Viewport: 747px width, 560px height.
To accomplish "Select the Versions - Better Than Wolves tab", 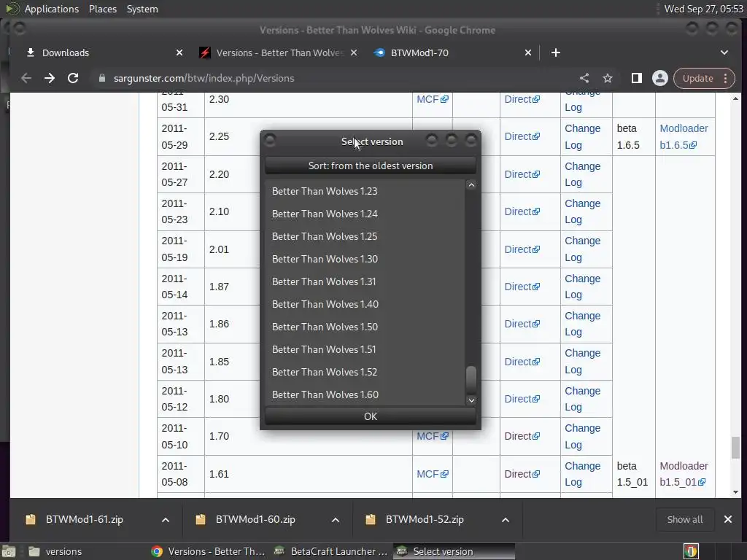I will point(279,52).
